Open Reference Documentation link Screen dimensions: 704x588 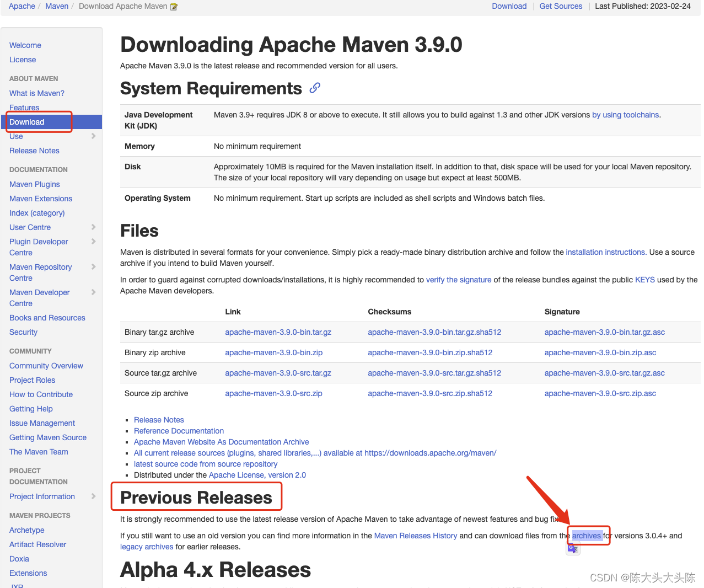179,431
